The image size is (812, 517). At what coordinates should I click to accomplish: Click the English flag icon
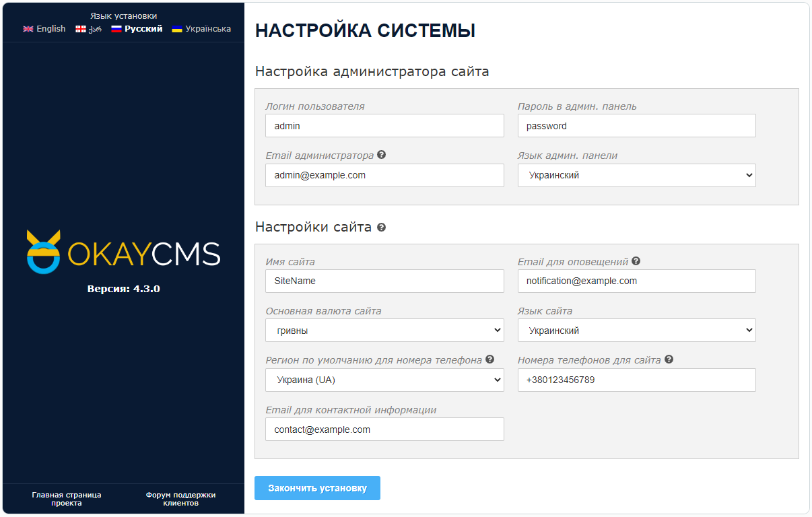27,29
